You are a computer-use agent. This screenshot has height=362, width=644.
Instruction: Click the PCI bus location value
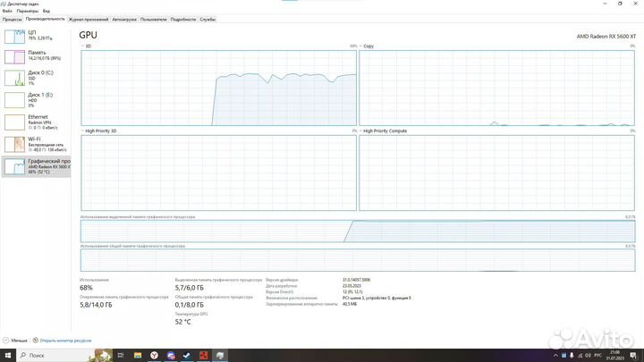[377, 298]
